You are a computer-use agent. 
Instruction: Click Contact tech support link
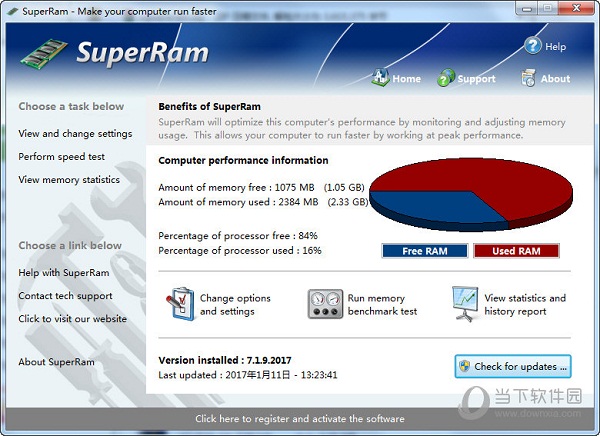pos(65,296)
